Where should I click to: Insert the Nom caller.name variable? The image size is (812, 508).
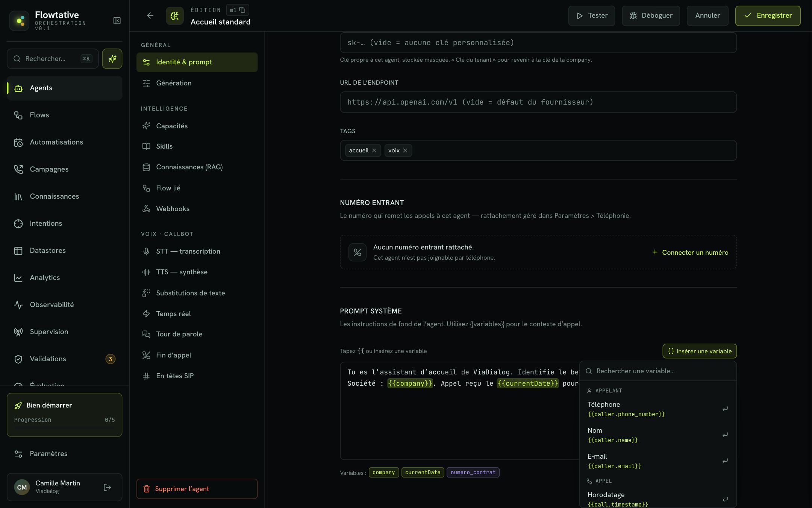click(x=658, y=435)
